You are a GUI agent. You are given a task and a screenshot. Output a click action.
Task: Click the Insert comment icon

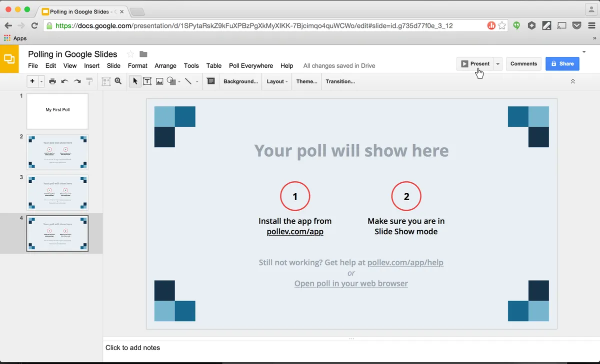click(x=211, y=81)
